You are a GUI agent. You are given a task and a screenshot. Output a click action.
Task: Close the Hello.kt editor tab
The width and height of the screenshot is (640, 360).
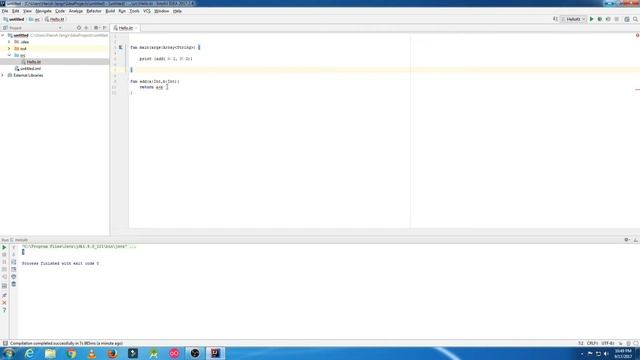pyautogui.click(x=136, y=28)
